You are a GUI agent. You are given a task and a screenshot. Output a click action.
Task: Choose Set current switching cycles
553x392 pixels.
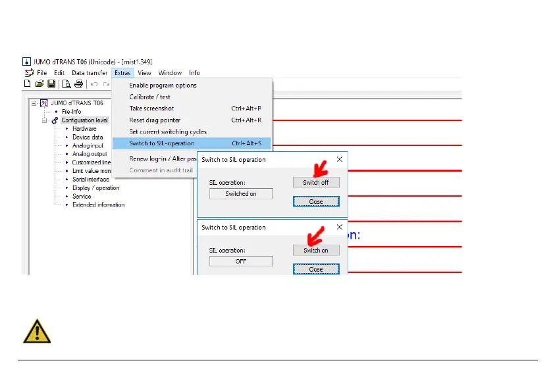coord(192,132)
